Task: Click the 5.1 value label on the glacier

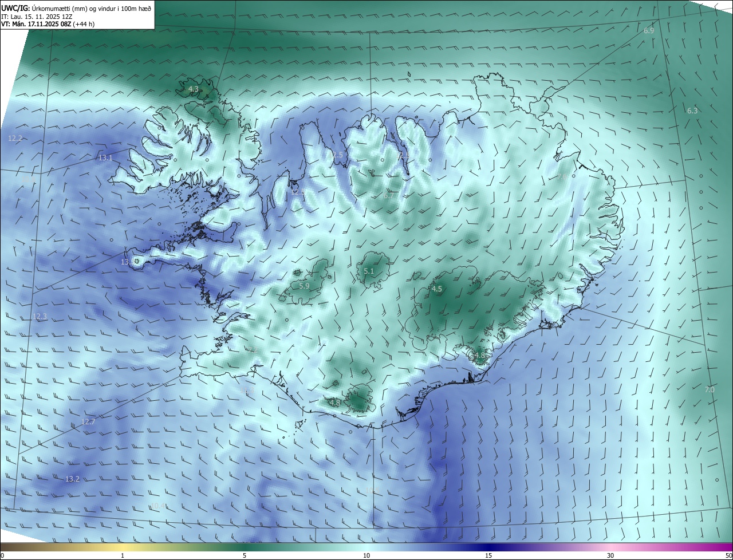Action: [369, 271]
